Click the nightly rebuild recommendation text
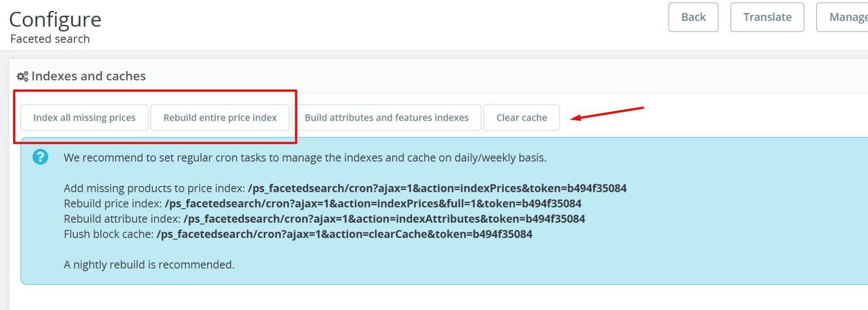 click(149, 265)
